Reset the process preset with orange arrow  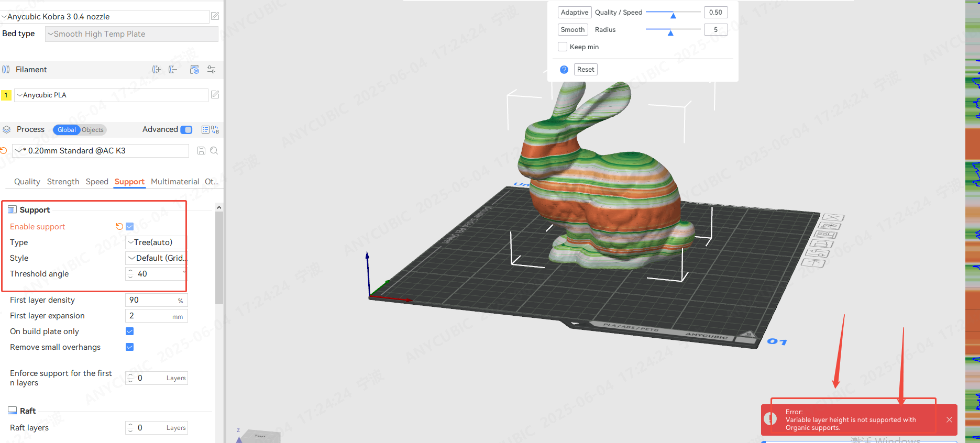(3, 151)
